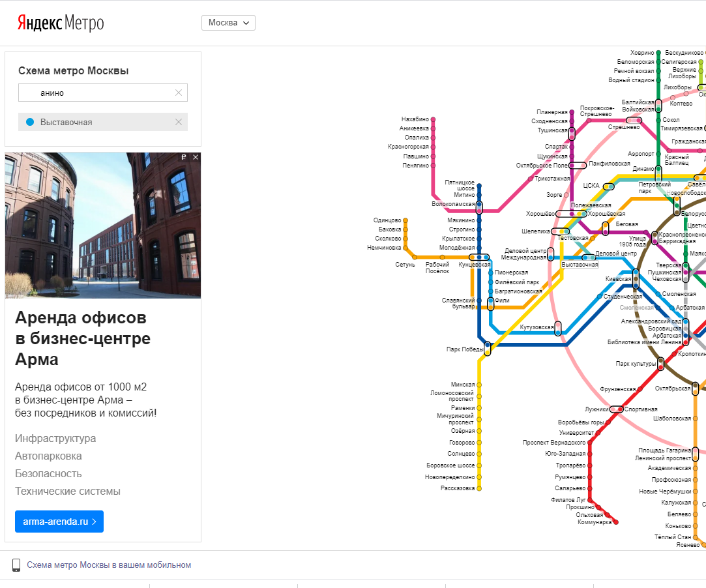This screenshot has height=588, width=706.
Task: Close the office rental advertisement
Action: pos(196,157)
